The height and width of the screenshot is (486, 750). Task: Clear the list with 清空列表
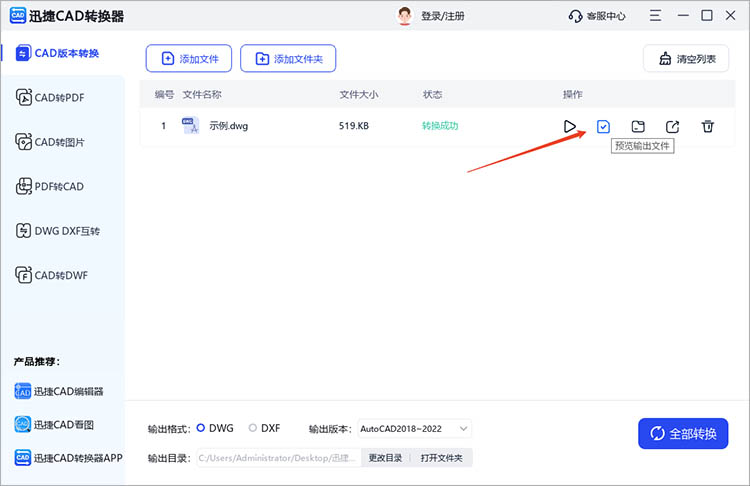[x=686, y=58]
